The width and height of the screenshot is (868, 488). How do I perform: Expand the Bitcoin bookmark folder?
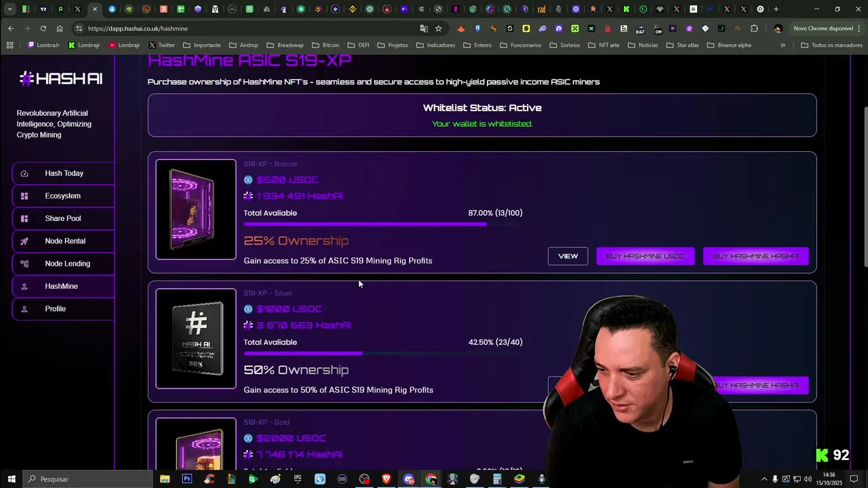pyautogui.click(x=325, y=45)
